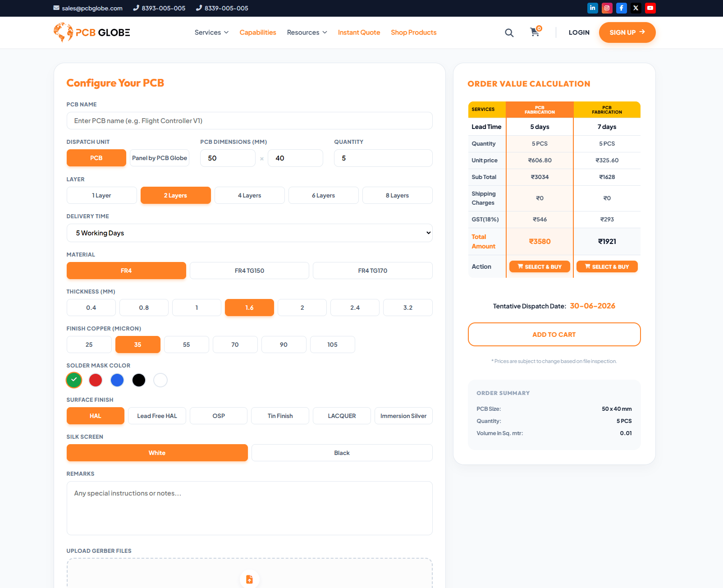Click SELECT & BUY for 7 days
The image size is (723, 588).
pos(607,266)
